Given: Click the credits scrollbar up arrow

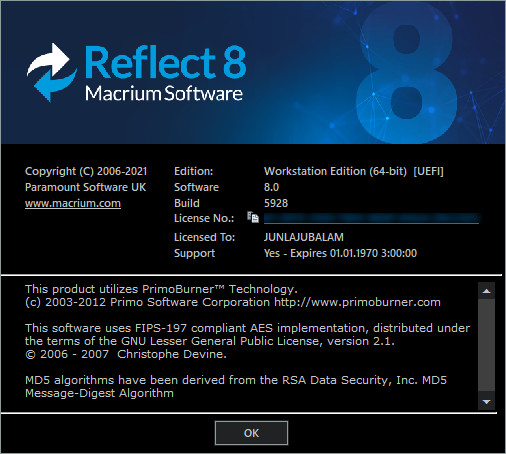Looking at the screenshot, I should pos(486,291).
